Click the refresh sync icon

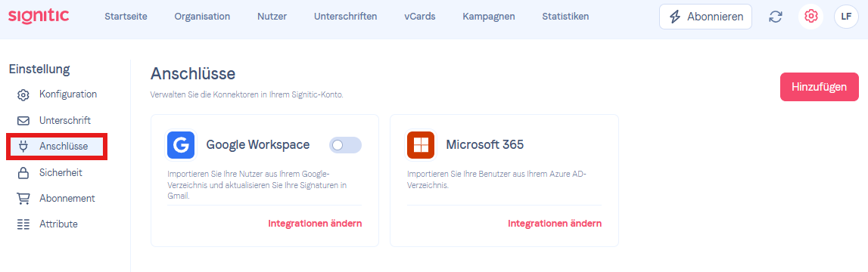[776, 17]
